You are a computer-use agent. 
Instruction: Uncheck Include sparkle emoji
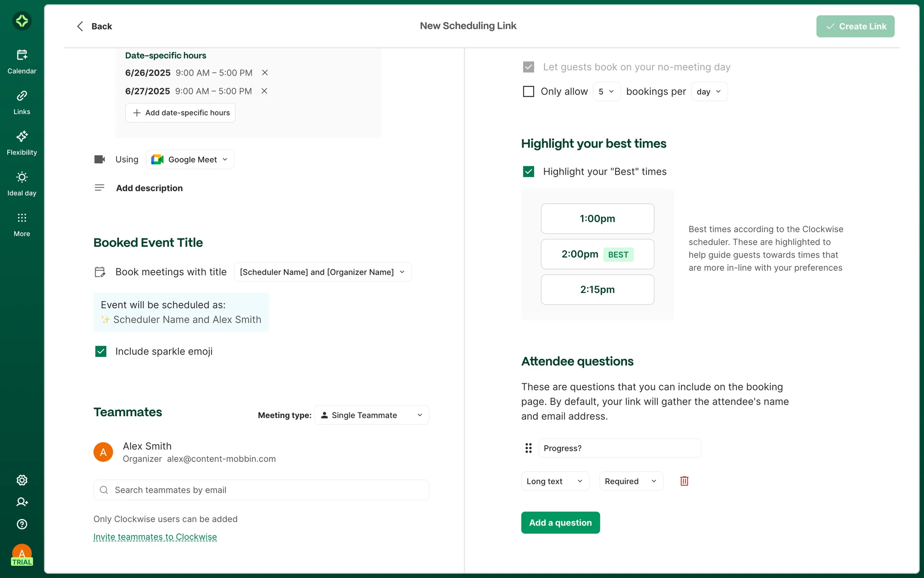pos(101,351)
